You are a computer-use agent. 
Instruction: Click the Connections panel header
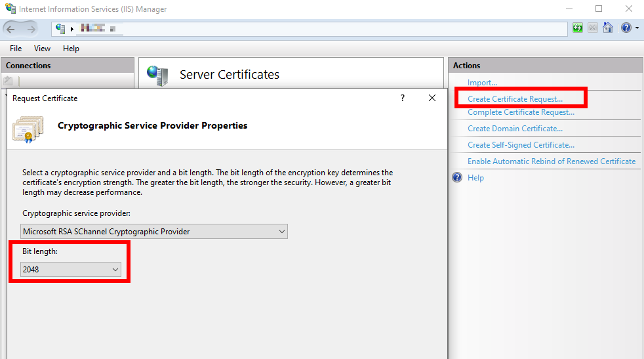point(68,66)
